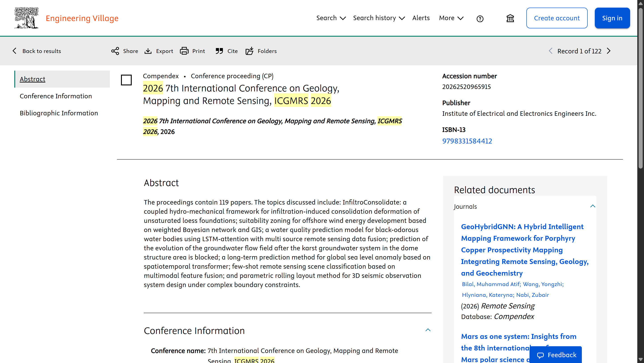
Task: Collapse the Conference Information section
Action: pos(428,330)
